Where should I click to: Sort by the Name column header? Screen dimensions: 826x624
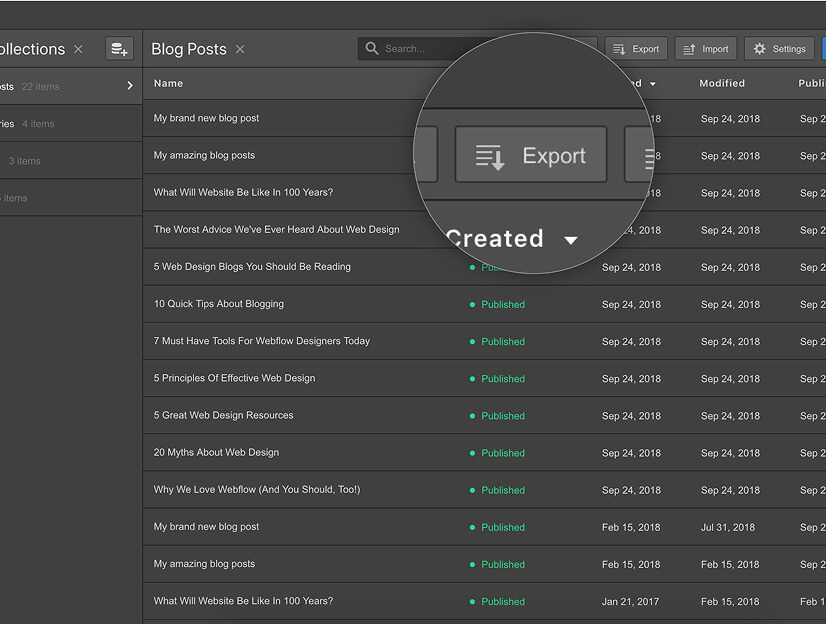[x=169, y=83]
